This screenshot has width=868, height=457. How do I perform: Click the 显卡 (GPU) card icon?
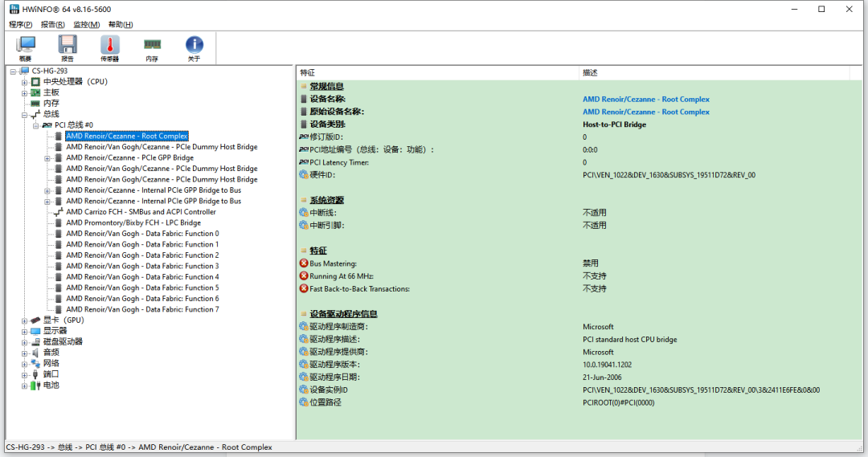pos(35,320)
